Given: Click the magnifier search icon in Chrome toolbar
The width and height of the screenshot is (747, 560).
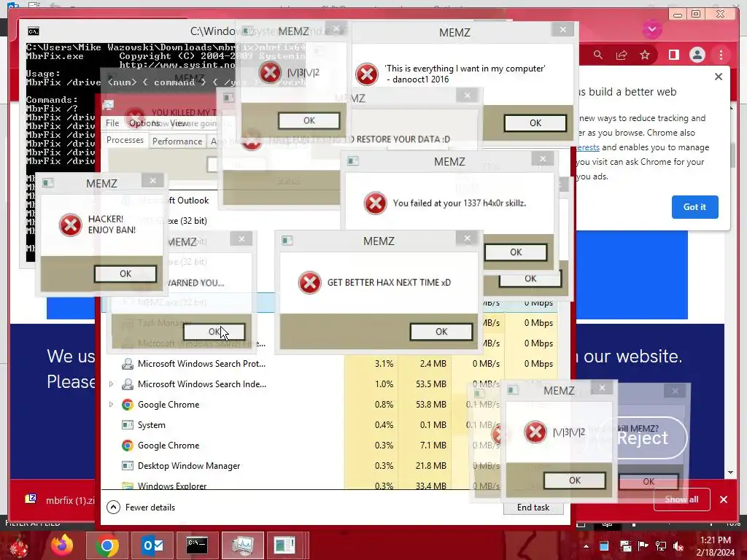Looking at the screenshot, I should pyautogui.click(x=598, y=55).
